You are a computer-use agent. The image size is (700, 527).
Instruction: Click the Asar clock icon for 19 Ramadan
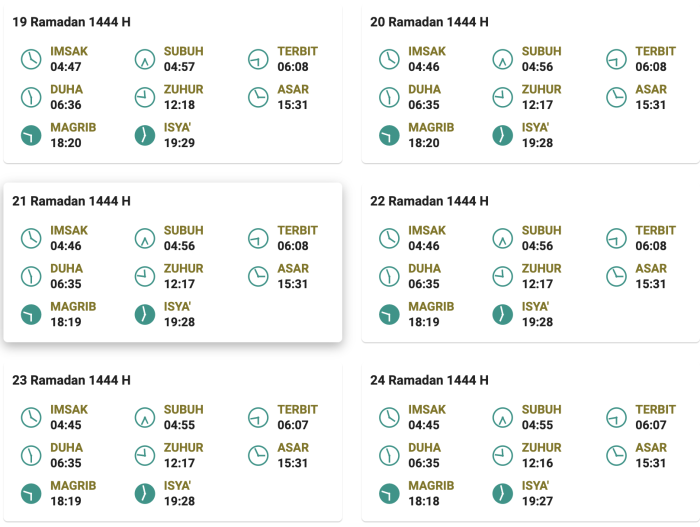[259, 97]
